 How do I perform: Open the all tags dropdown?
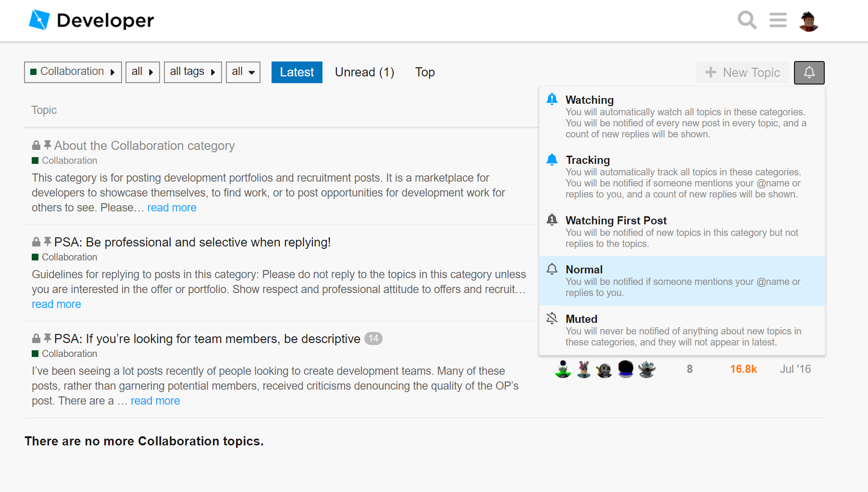click(193, 72)
